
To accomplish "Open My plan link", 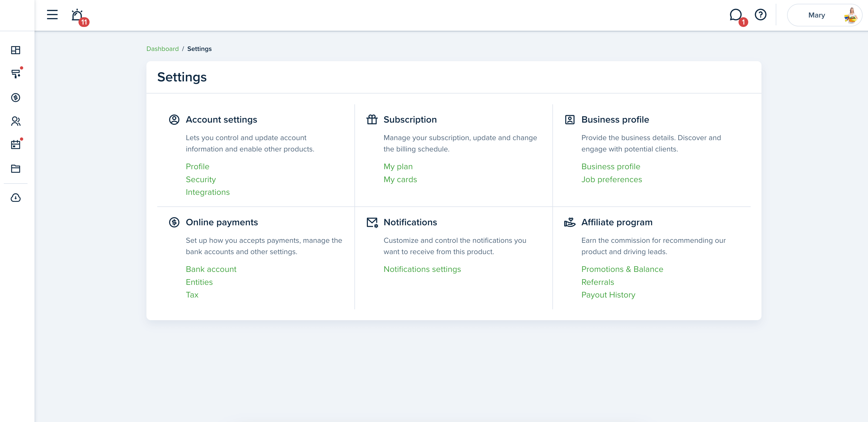I will 398,167.
